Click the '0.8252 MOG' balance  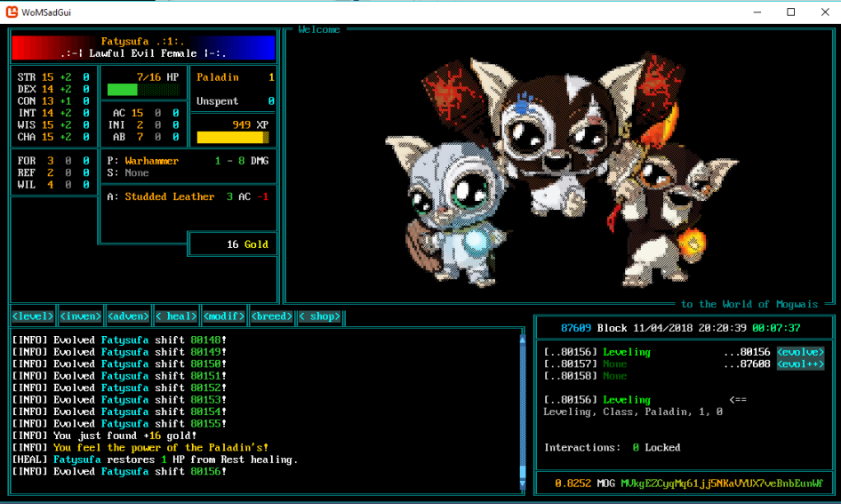click(585, 484)
